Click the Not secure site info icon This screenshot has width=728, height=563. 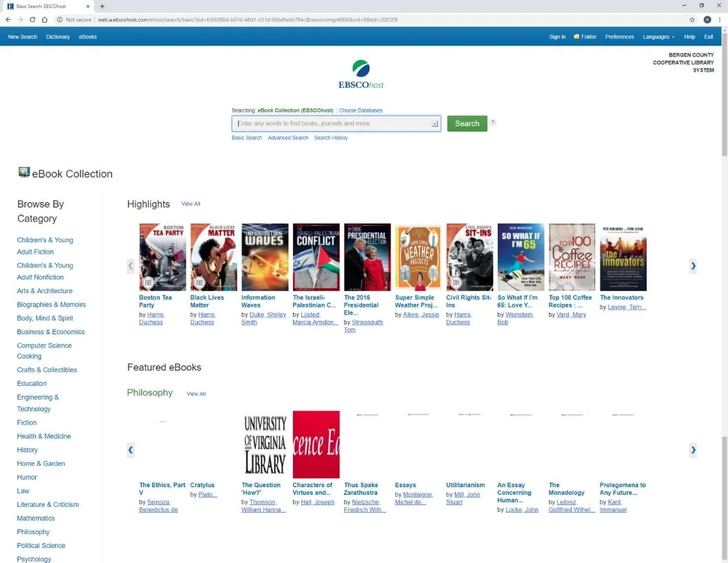click(59, 19)
